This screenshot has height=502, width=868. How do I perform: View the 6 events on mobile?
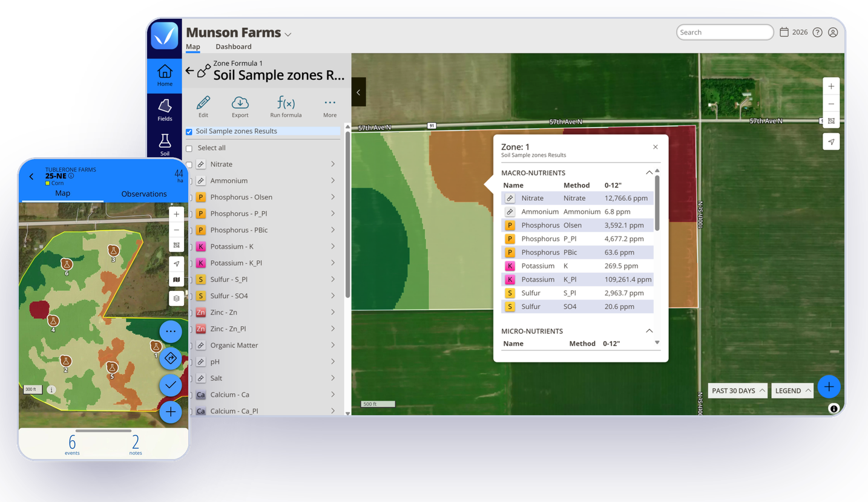(x=72, y=444)
